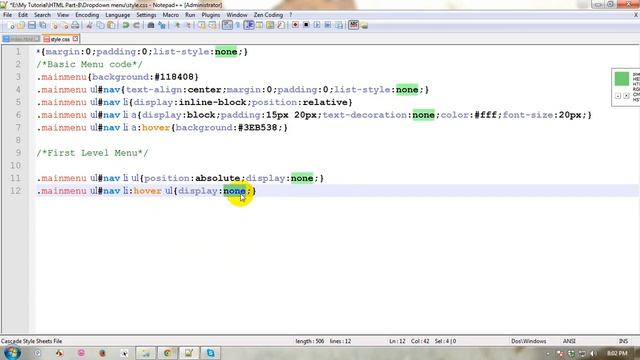Switch to the style.css tab

[60, 39]
